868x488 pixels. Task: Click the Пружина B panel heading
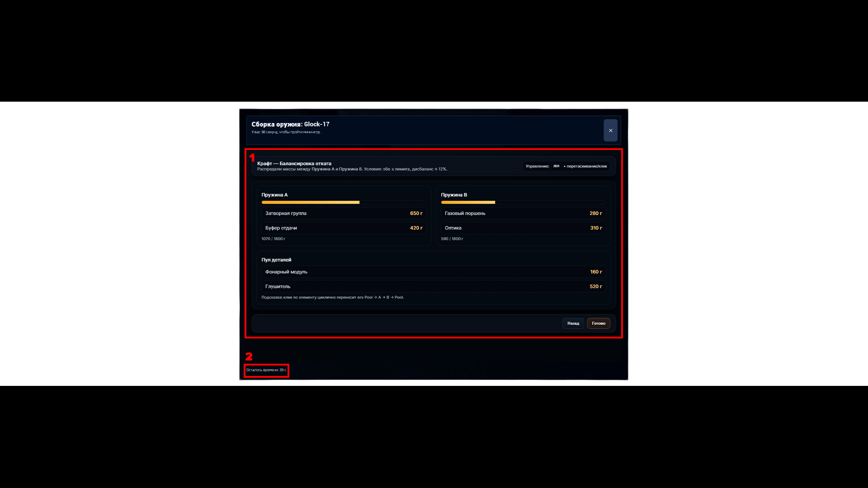454,195
